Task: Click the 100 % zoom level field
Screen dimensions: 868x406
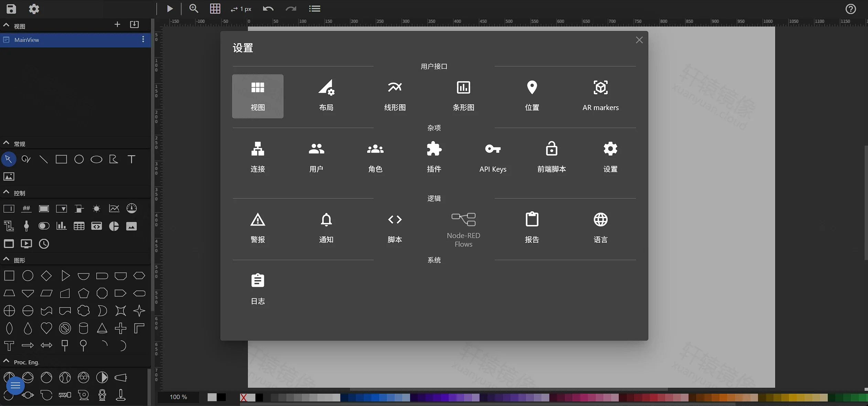Action: (178, 397)
